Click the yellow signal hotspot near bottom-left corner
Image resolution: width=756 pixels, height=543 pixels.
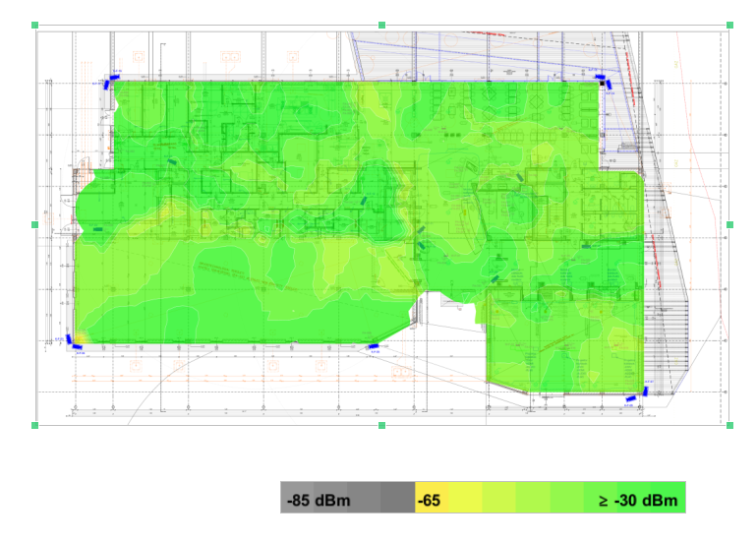click(84, 337)
